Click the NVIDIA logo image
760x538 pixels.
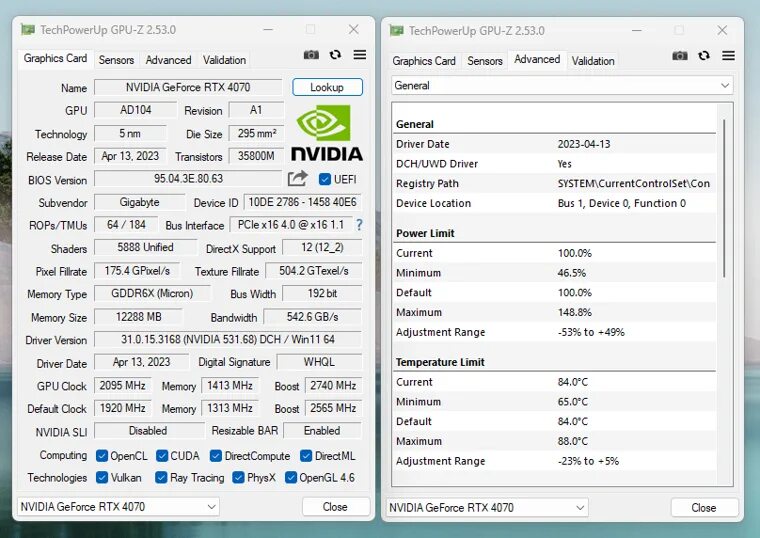tap(326, 133)
